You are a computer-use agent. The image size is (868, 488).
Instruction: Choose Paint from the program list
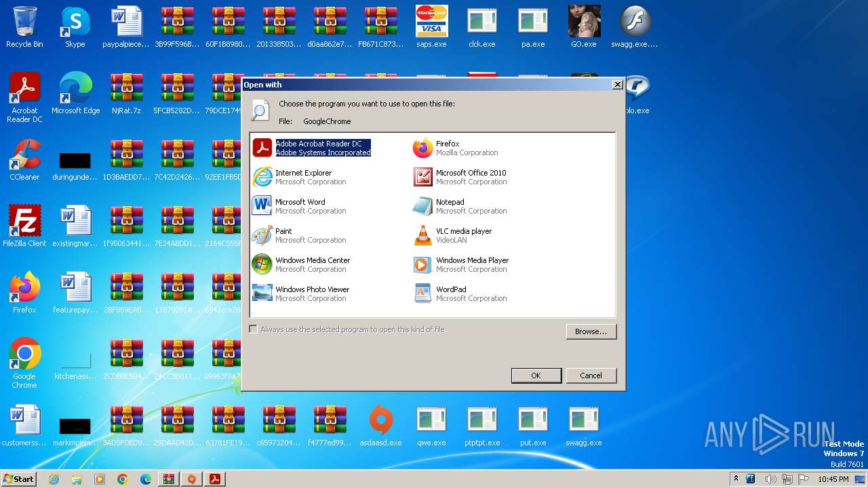(x=299, y=235)
